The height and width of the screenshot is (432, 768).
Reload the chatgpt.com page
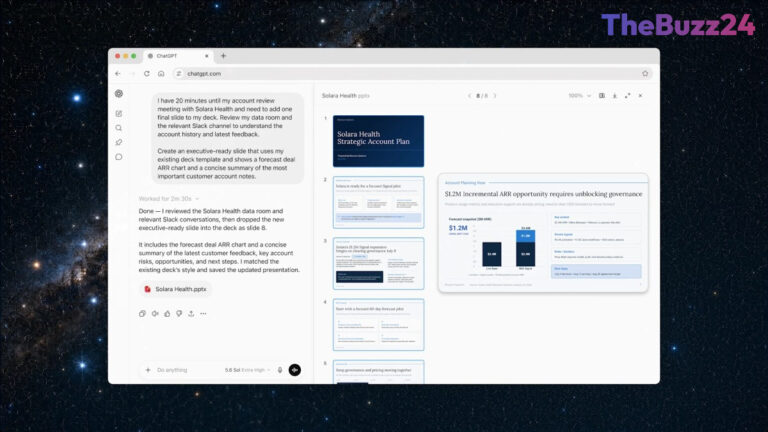tap(146, 73)
